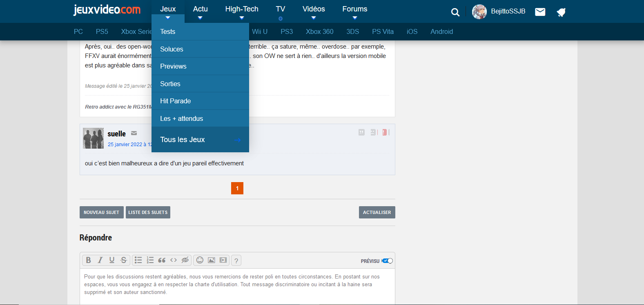Screen dimensions: 644x305
Task: Go to the Android platform link
Action: 442,31
